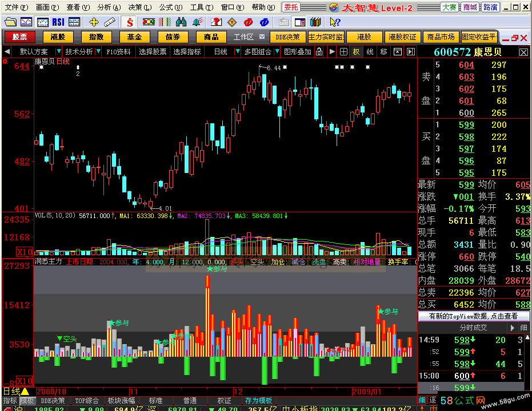The image size is (532, 411).
Task: Expand the 默认方案 dropdown arrow
Action: coord(59,52)
